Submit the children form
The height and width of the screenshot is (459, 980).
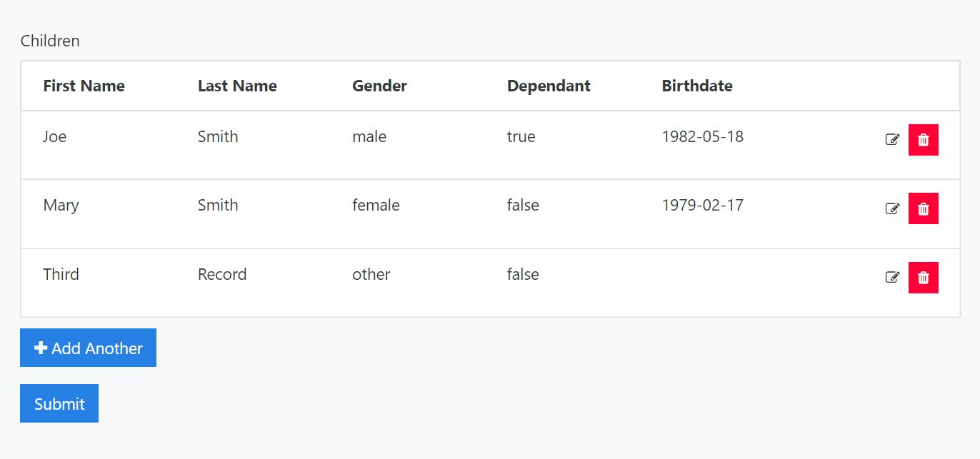(x=59, y=403)
